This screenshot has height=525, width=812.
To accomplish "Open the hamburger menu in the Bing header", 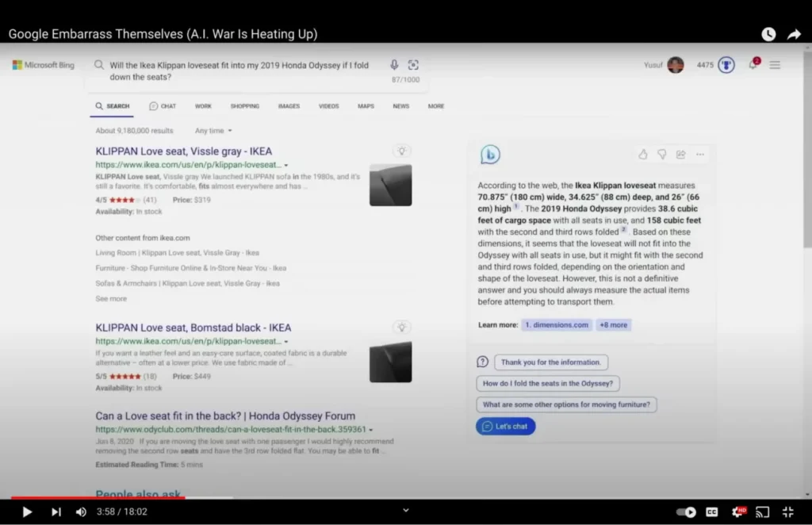I will [775, 65].
